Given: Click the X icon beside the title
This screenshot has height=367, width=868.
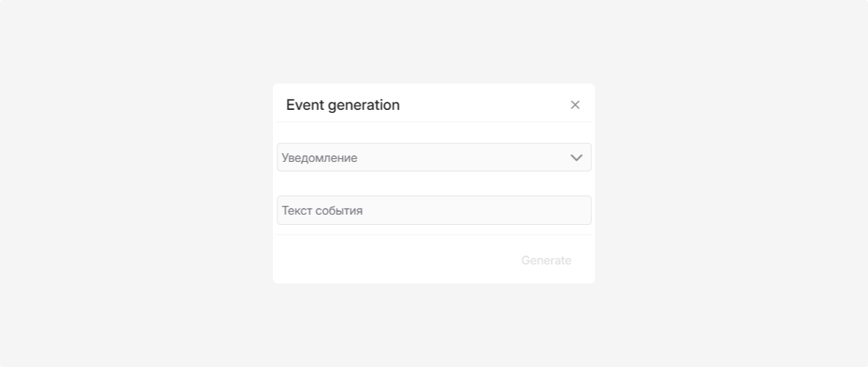Looking at the screenshot, I should 575,105.
